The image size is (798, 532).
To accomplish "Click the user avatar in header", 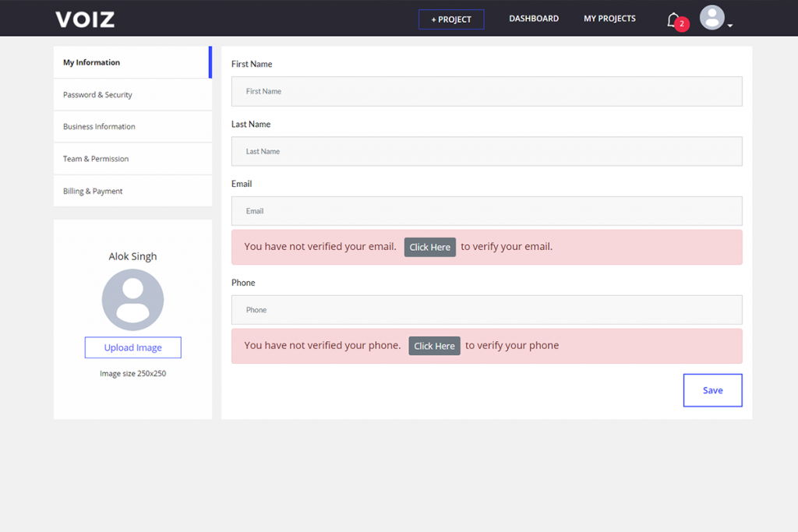I will [712, 18].
